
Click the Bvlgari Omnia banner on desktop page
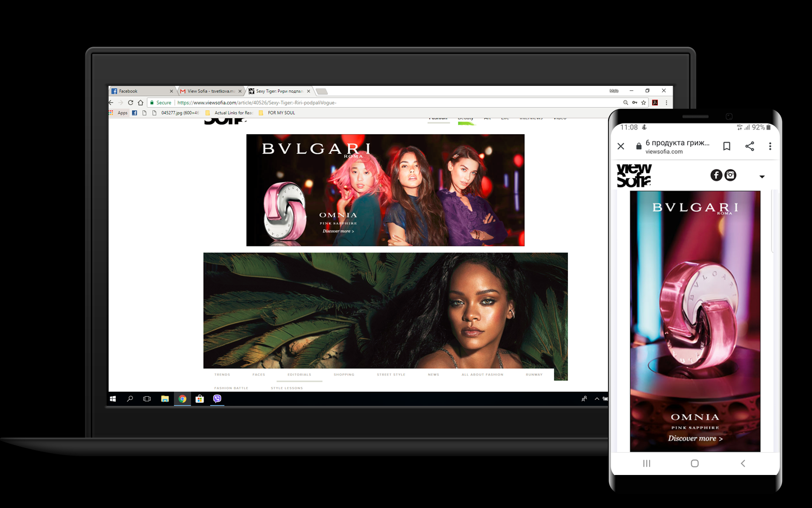pyautogui.click(x=385, y=190)
